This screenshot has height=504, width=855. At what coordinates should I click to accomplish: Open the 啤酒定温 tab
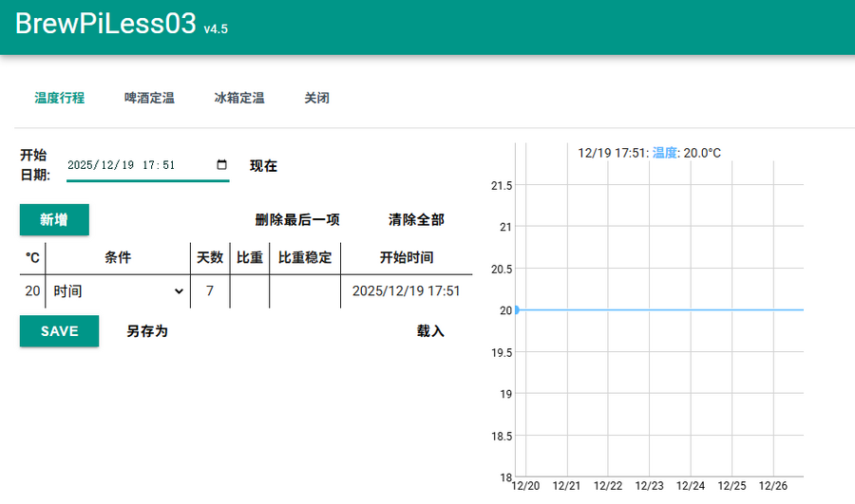coord(149,98)
